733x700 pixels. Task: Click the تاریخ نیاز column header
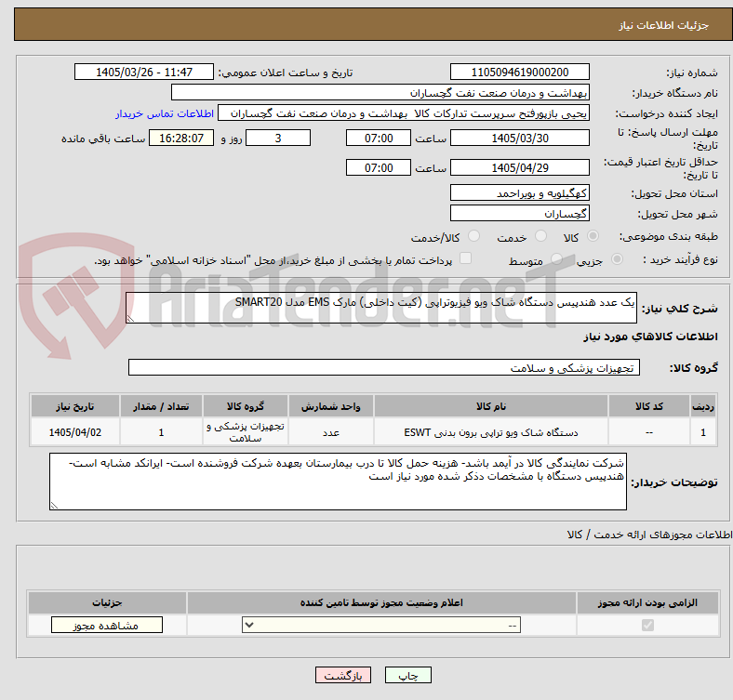(x=75, y=406)
